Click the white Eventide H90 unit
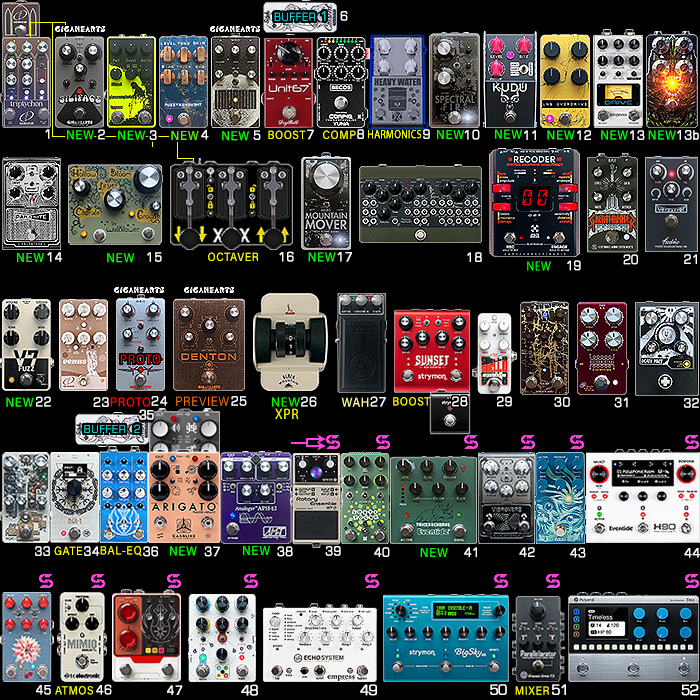700x700 pixels. (642, 497)
